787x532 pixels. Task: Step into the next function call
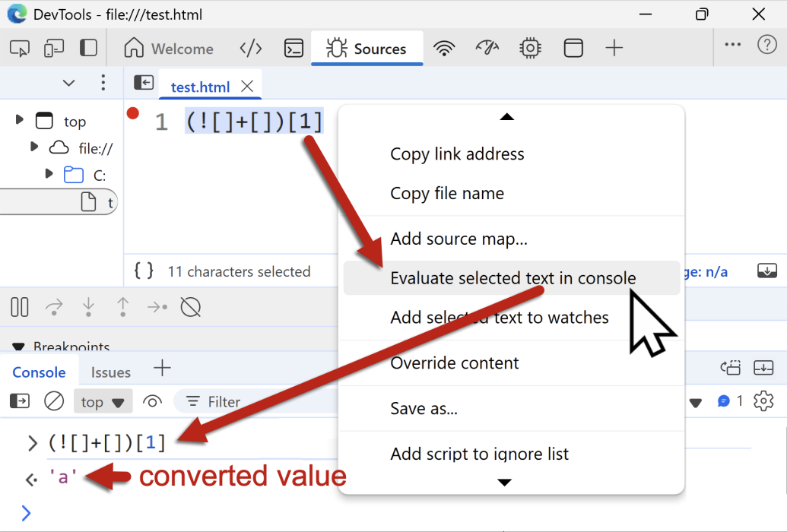pos(88,307)
